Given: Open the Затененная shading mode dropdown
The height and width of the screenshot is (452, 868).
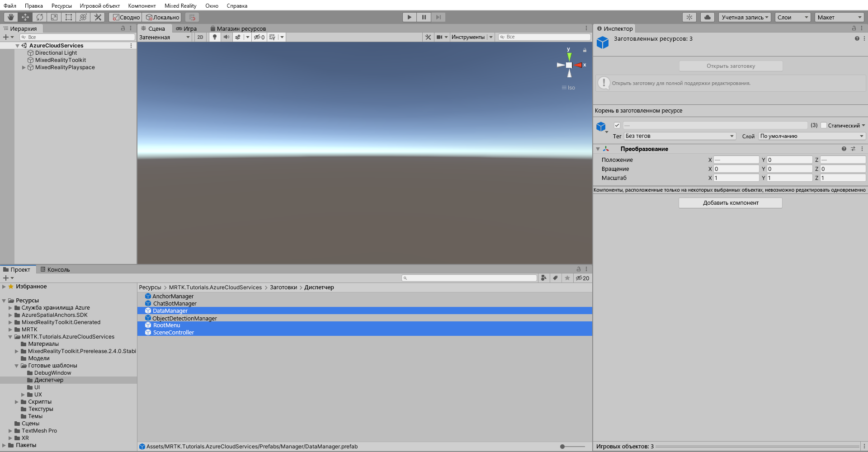Looking at the screenshot, I should pos(165,37).
